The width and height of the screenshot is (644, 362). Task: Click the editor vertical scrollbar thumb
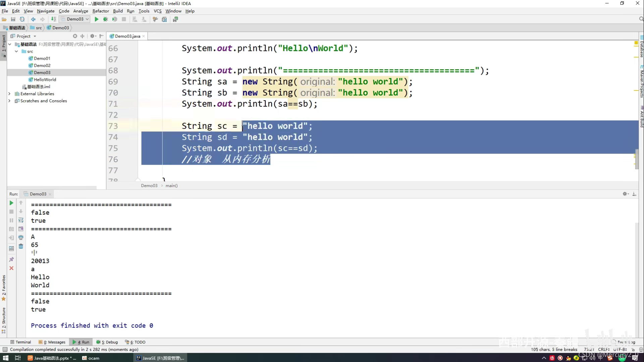click(x=637, y=159)
